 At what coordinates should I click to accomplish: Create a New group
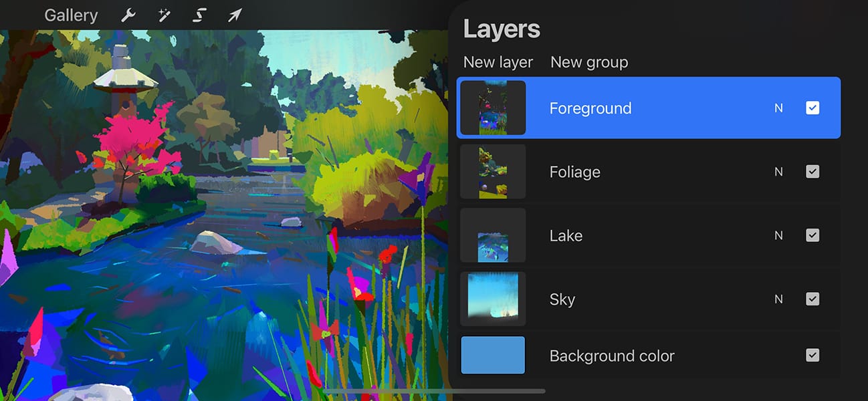[x=589, y=62]
